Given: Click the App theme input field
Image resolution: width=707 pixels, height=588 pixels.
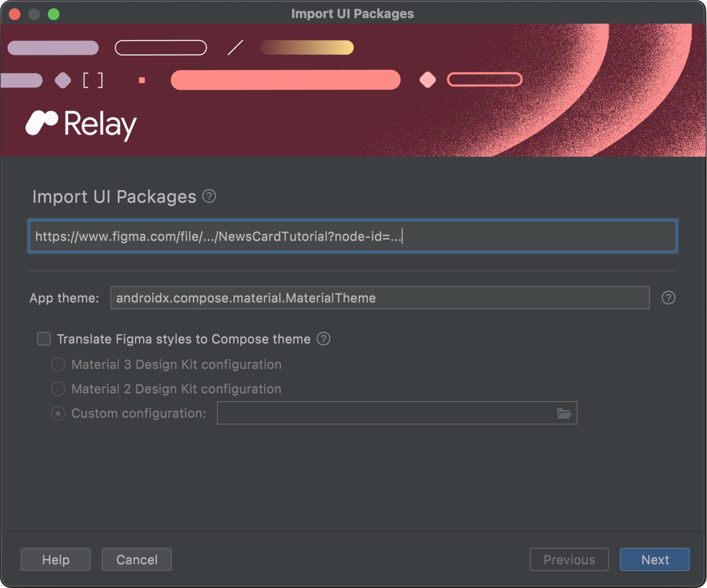Looking at the screenshot, I should pos(380,297).
